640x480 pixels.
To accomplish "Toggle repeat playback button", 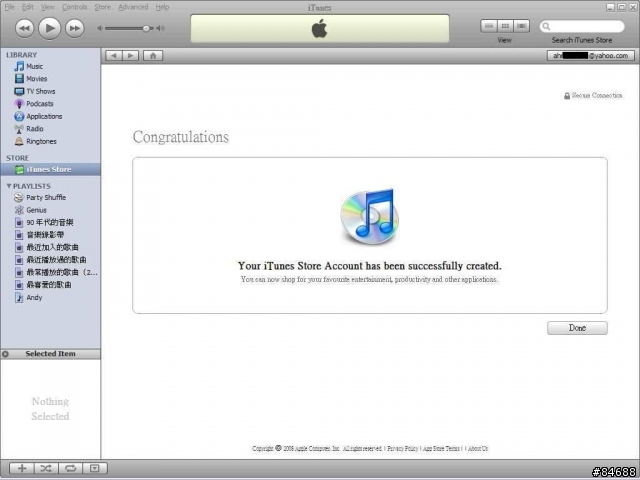I will (x=70, y=468).
